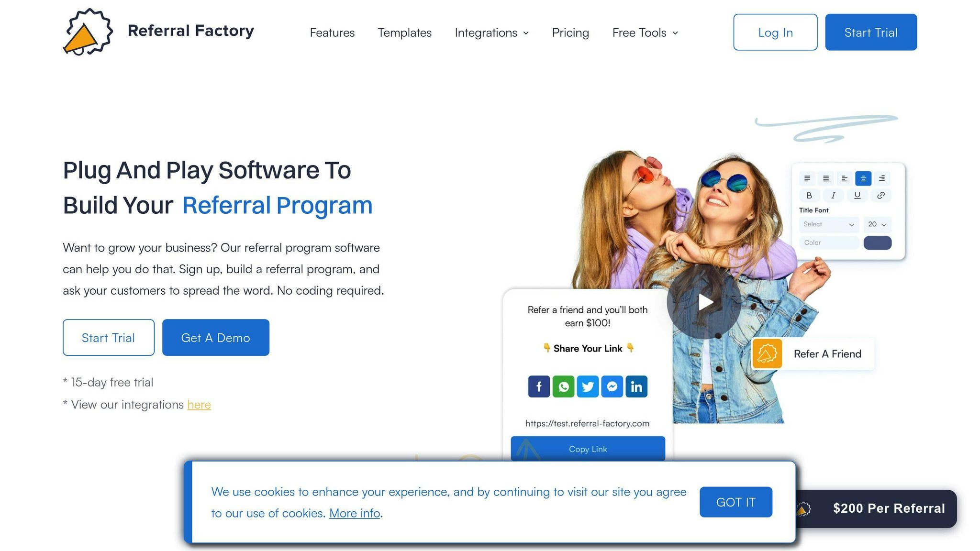Click the insert link chain icon
Viewport: 980px width, 551px height.
(x=881, y=195)
